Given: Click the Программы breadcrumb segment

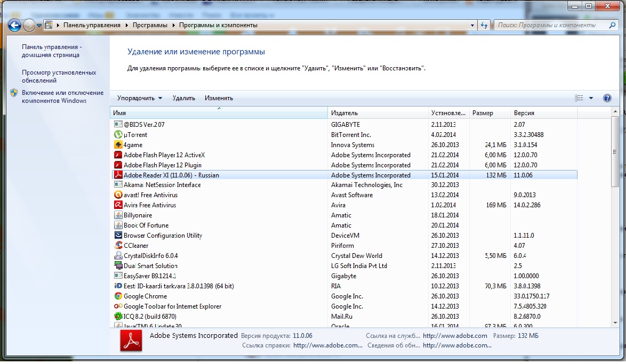Looking at the screenshot, I should 150,25.
